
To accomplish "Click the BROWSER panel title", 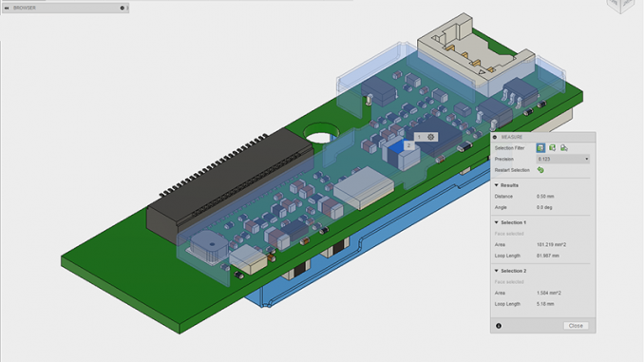I will tap(25, 8).
